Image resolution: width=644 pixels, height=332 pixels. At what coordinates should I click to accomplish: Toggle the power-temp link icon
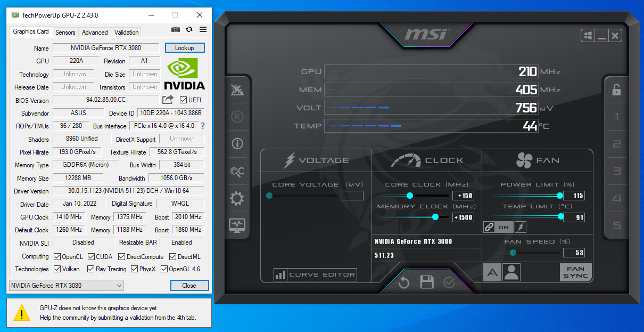click(x=489, y=227)
